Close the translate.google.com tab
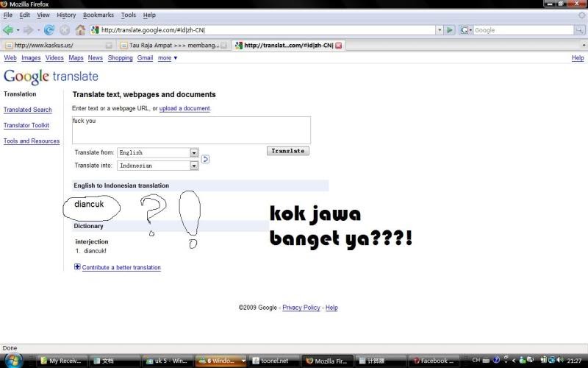The height and width of the screenshot is (368, 588). [338, 46]
